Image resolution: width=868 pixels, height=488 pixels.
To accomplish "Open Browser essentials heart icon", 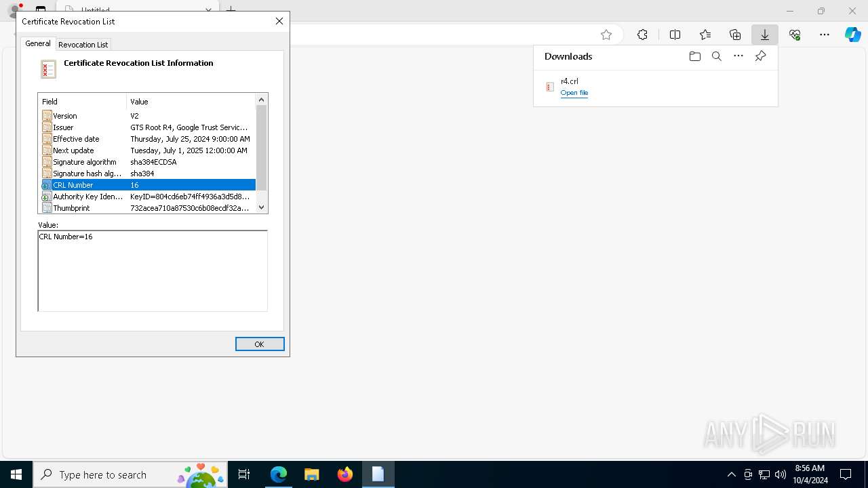I will [x=795, y=35].
